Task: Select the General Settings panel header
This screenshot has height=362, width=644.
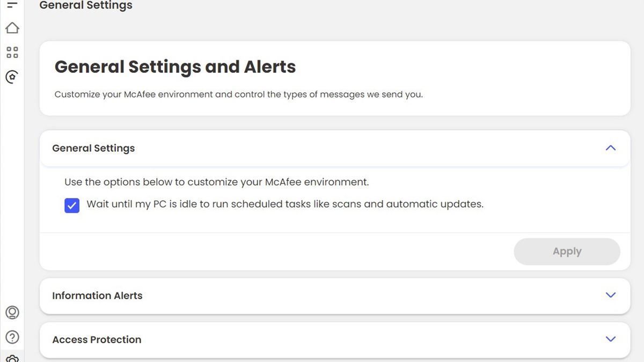Action: point(93,148)
